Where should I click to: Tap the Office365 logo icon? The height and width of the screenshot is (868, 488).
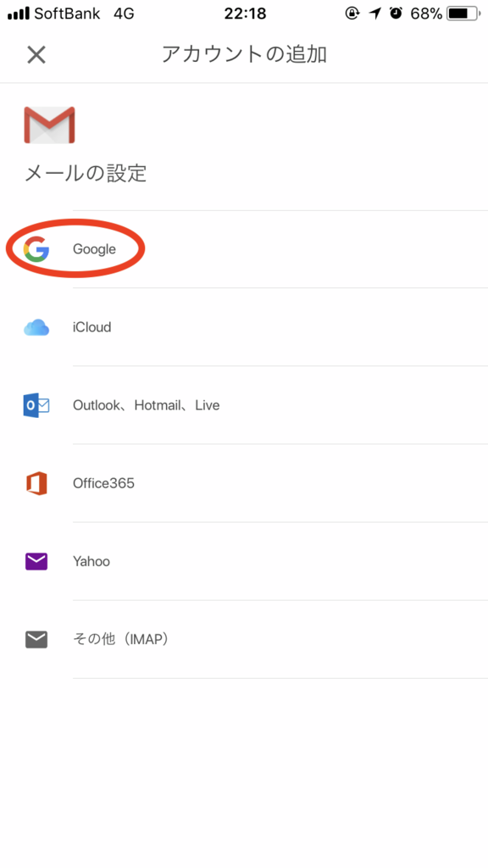click(36, 483)
